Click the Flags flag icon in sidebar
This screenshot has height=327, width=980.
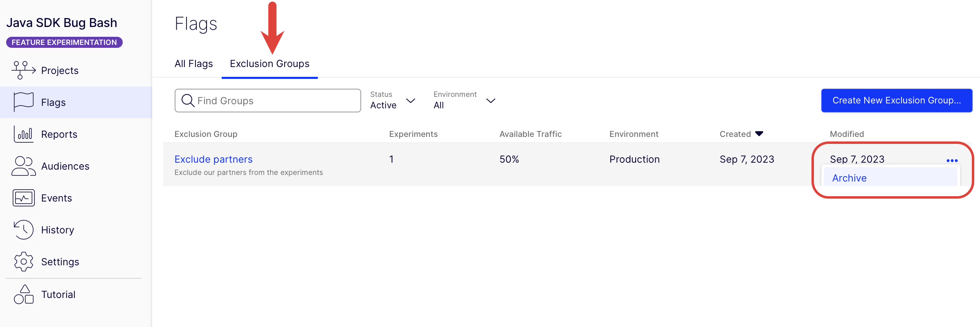coord(23,102)
